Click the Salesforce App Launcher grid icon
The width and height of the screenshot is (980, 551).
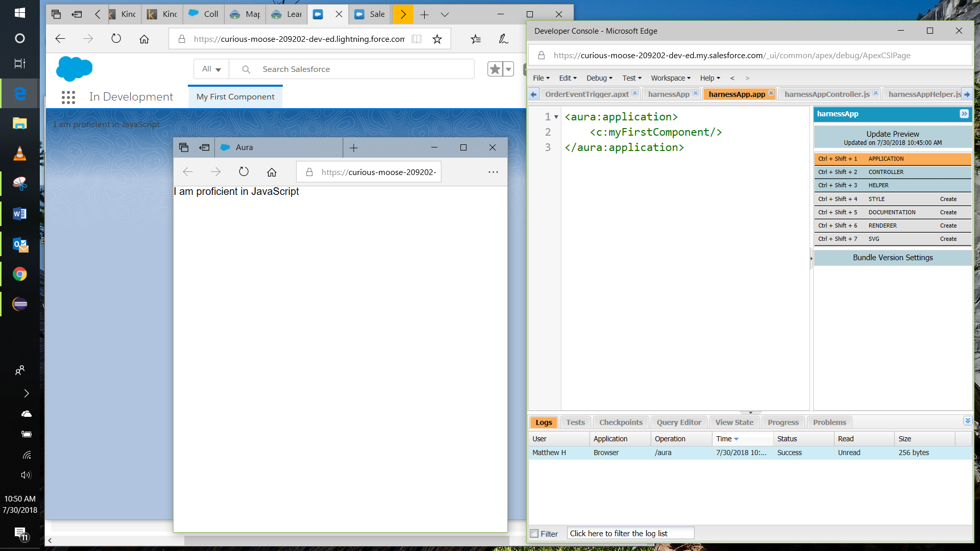(x=68, y=97)
